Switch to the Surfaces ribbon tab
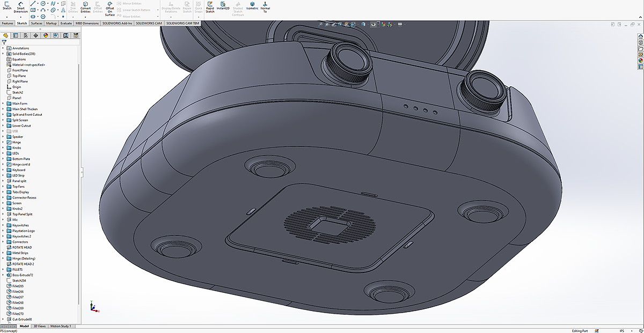 click(x=36, y=24)
